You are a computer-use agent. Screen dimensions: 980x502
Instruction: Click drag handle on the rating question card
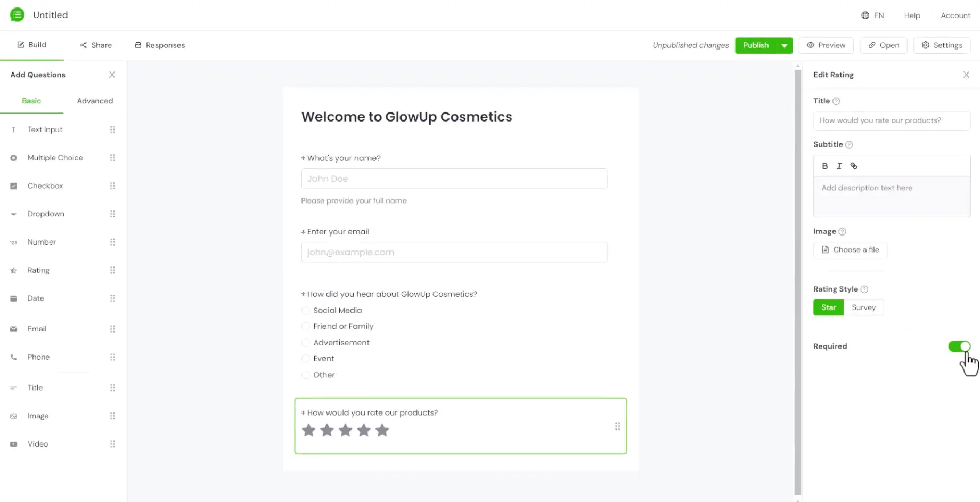point(617,426)
